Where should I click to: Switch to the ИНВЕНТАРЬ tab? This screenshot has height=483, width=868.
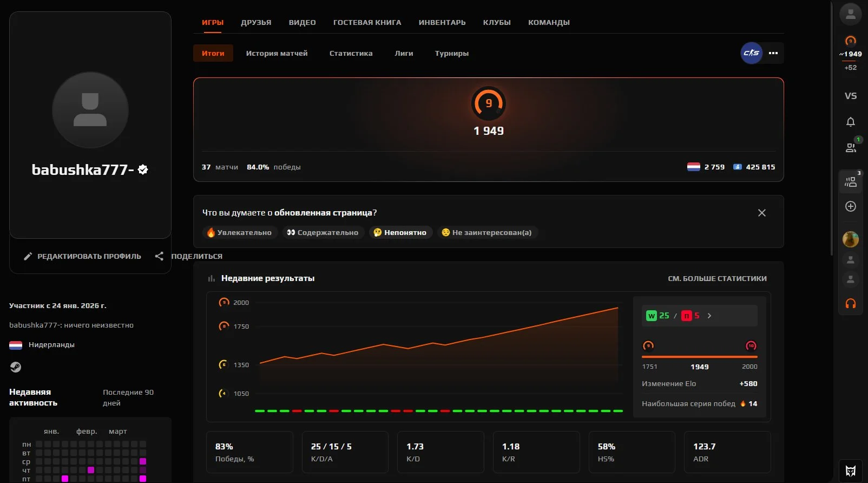442,23
